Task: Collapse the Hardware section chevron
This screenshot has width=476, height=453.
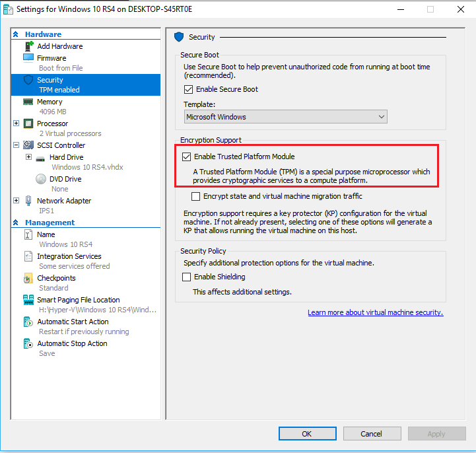Action: pos(16,34)
